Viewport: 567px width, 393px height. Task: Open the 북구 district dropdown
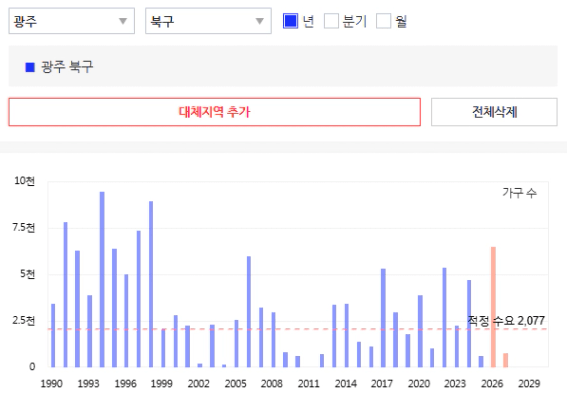[208, 21]
